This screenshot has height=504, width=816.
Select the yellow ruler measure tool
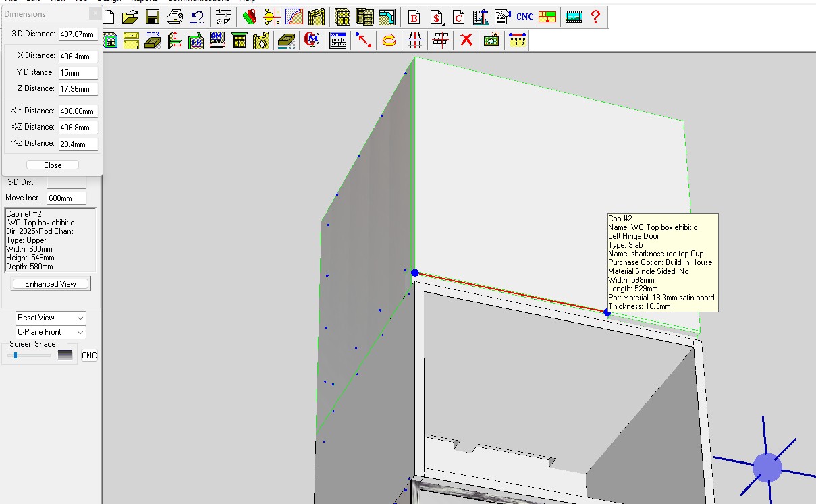(x=518, y=40)
